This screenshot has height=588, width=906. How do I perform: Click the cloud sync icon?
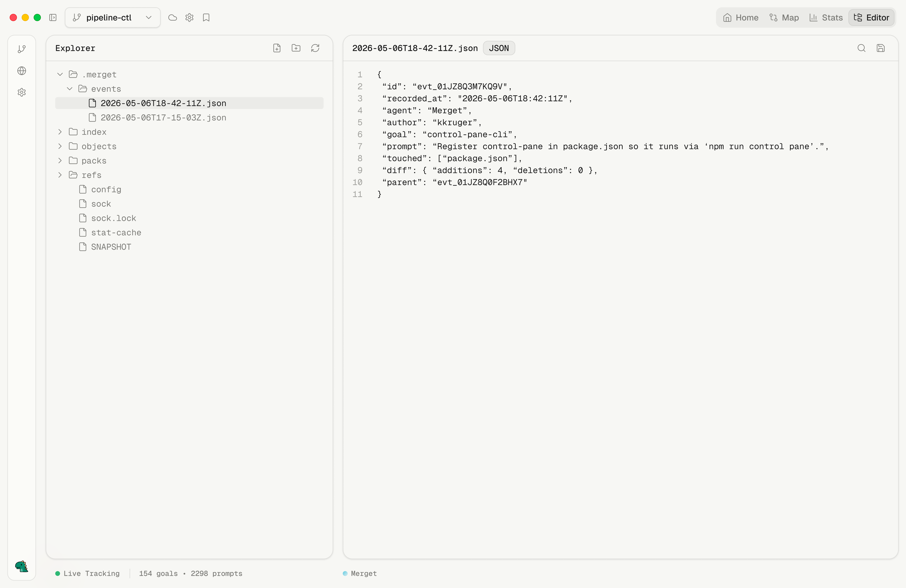(x=173, y=17)
